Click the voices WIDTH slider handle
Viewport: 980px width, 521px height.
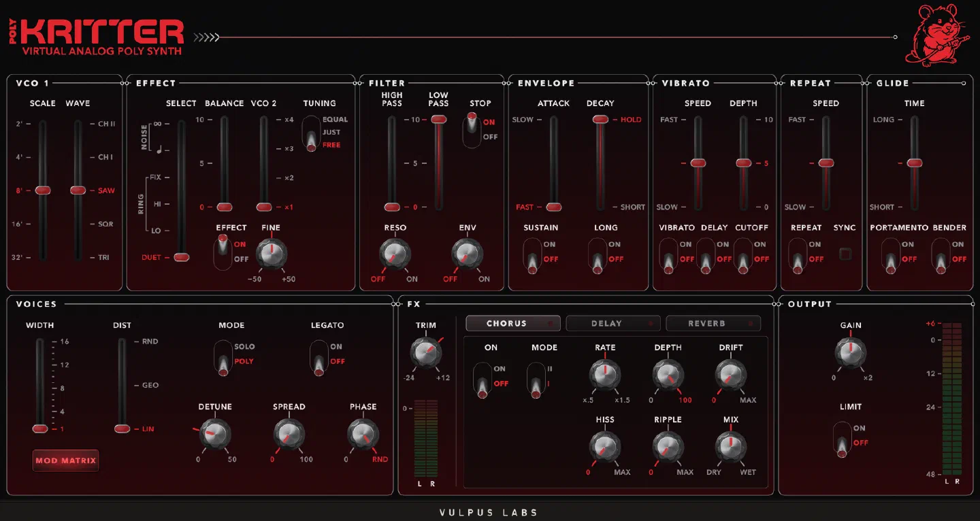coord(40,428)
